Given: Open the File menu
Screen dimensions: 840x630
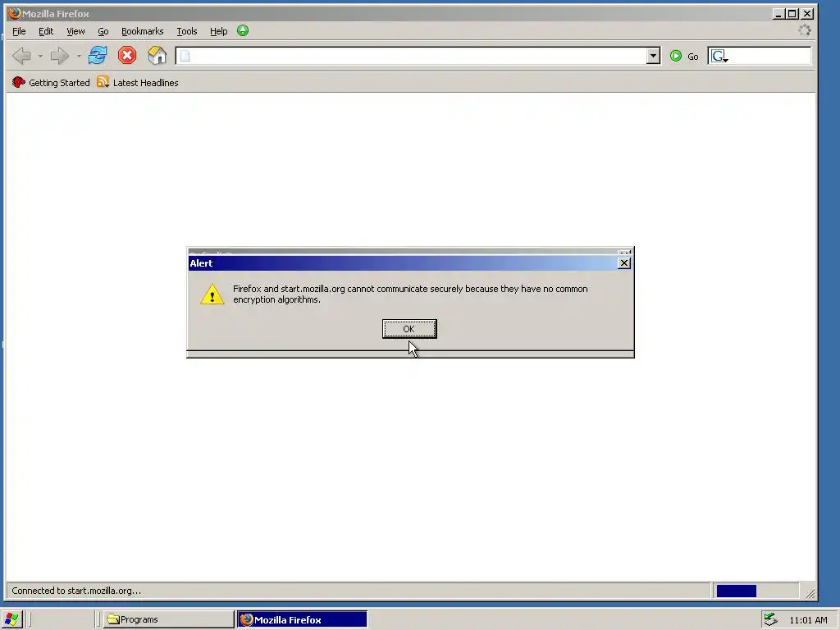Looking at the screenshot, I should 19,31.
